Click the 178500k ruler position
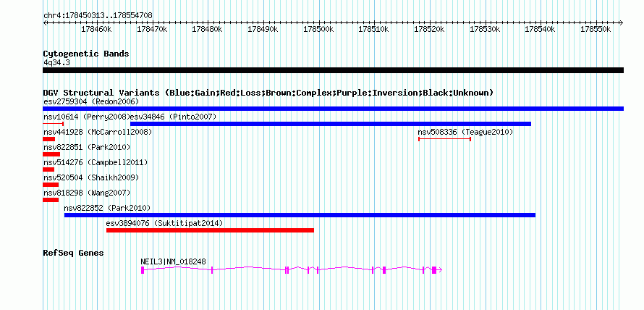Screen dimensions: 644x310 tap(318, 30)
